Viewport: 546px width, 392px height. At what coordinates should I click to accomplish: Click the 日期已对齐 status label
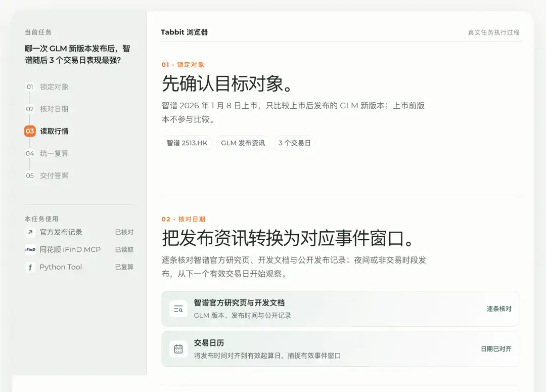(x=496, y=349)
